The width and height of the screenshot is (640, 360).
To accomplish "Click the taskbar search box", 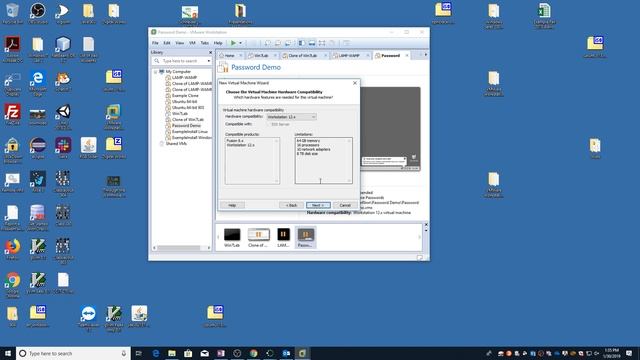I will click(x=73, y=353).
